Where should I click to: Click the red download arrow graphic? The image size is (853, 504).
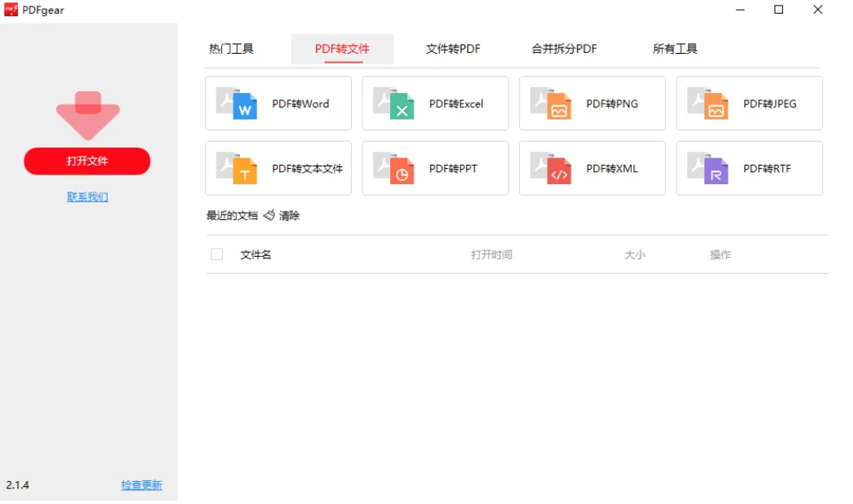pos(88,116)
